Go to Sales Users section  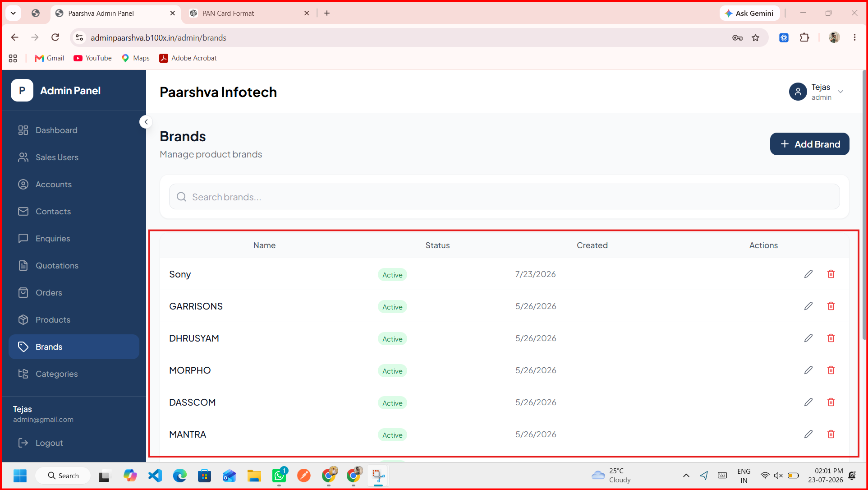coord(74,157)
